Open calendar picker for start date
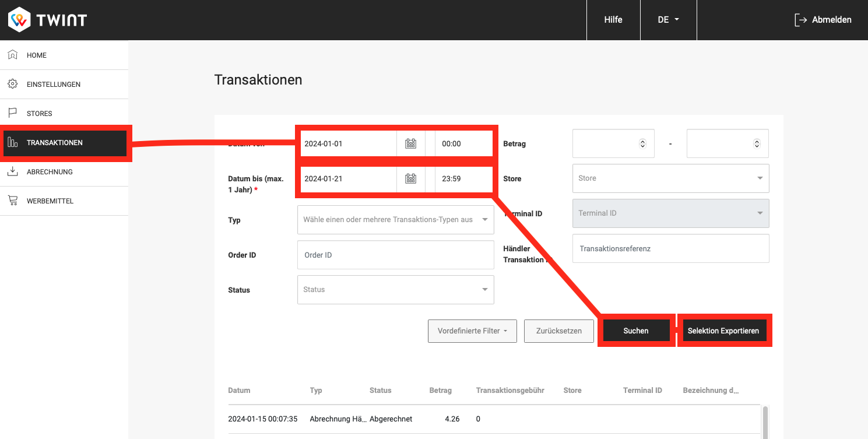 pos(410,143)
